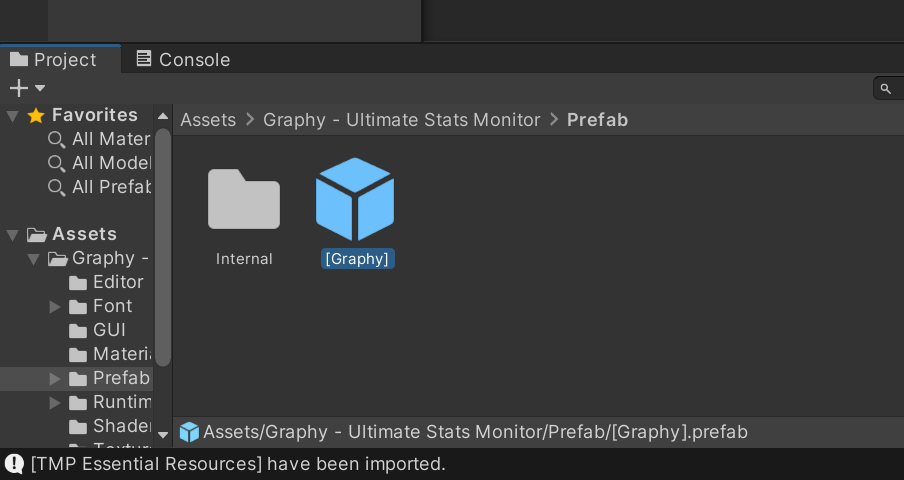Select the All Prefabs saved search

point(110,187)
